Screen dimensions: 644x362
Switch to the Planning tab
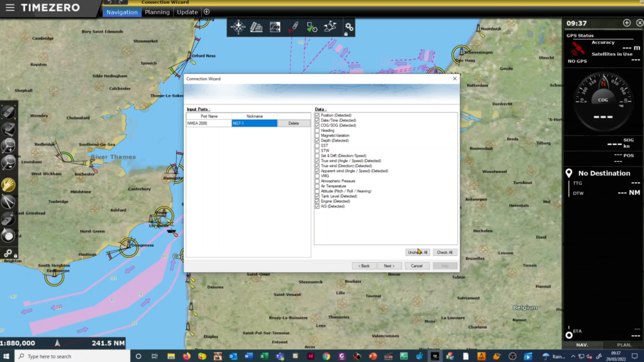(x=157, y=11)
